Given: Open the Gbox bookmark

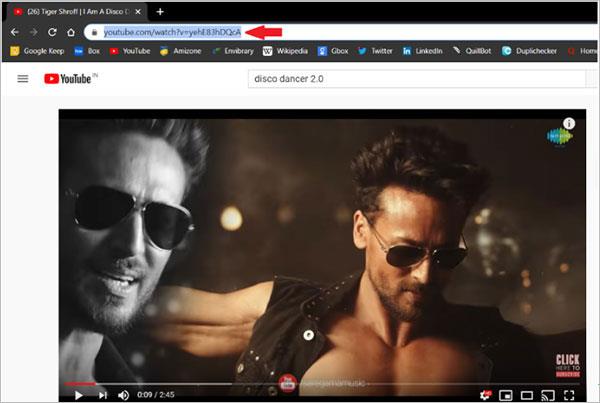Looking at the screenshot, I should pos(333,51).
